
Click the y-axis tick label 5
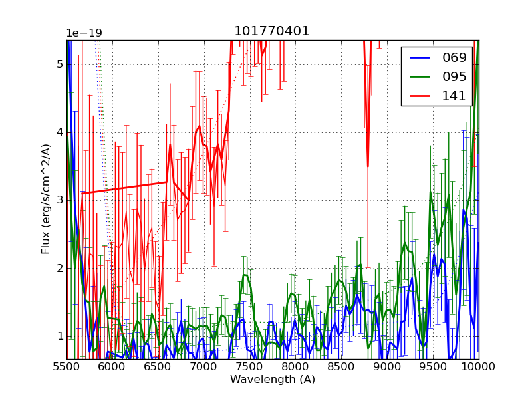coord(59,65)
